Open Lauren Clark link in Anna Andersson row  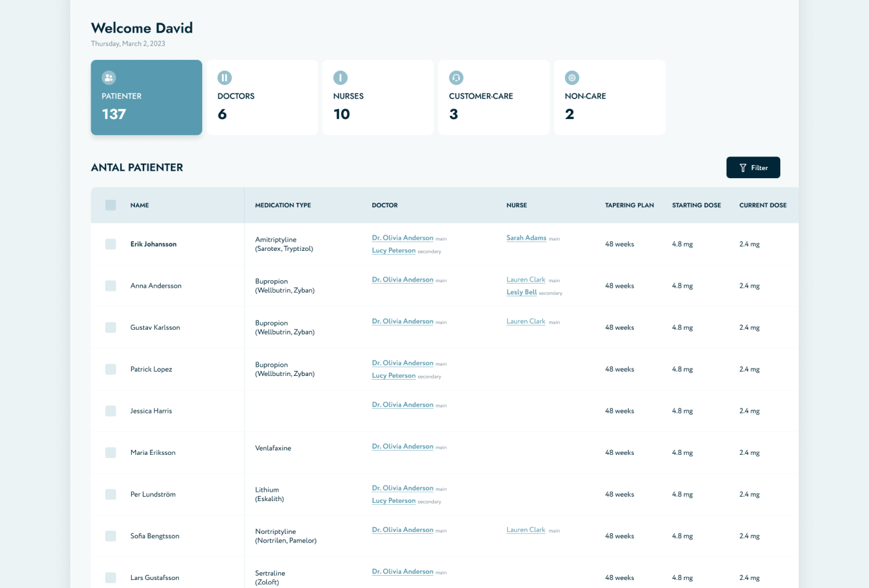(x=526, y=280)
